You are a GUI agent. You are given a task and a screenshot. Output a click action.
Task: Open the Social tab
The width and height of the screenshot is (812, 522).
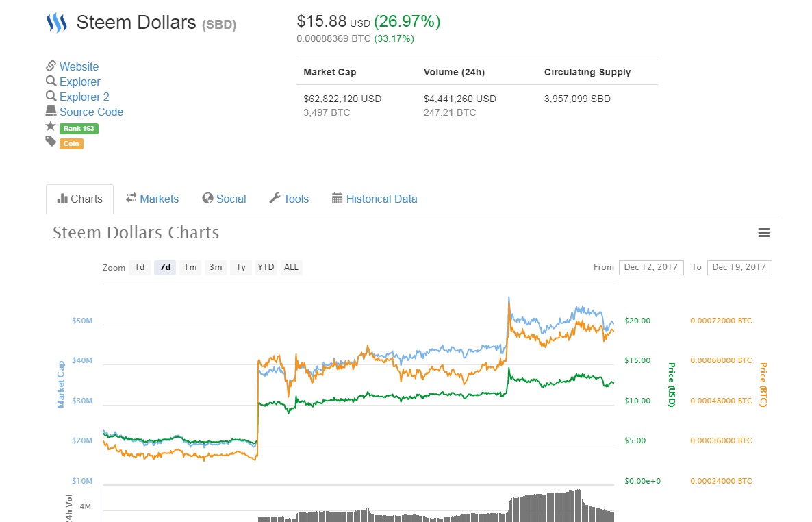(x=224, y=199)
